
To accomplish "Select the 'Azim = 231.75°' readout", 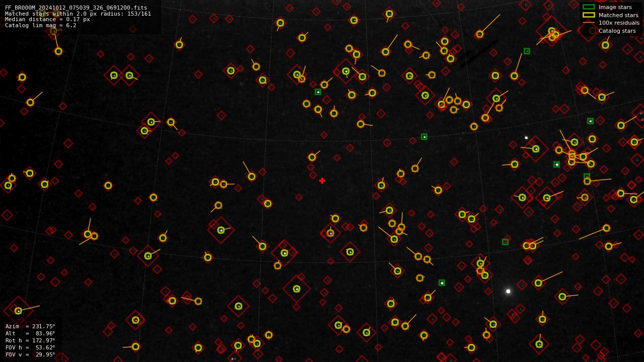I will (30, 326).
